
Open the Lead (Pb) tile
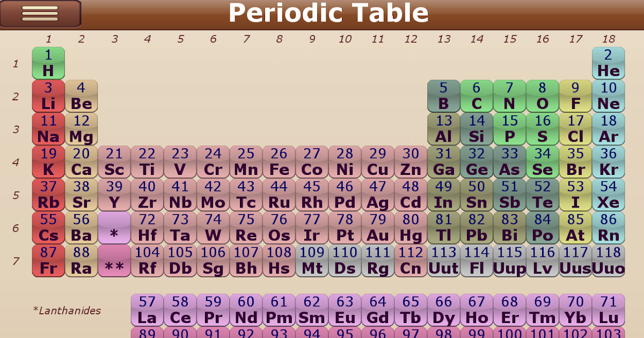pos(477,227)
